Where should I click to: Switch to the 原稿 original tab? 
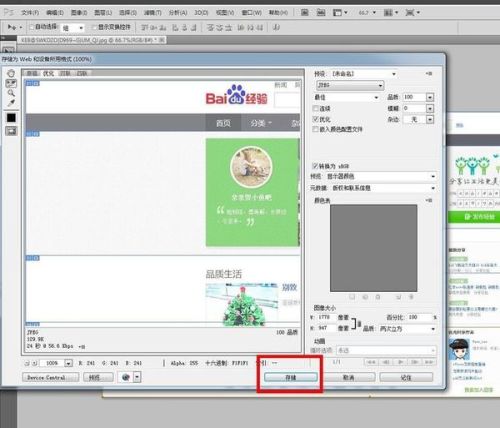(32, 73)
